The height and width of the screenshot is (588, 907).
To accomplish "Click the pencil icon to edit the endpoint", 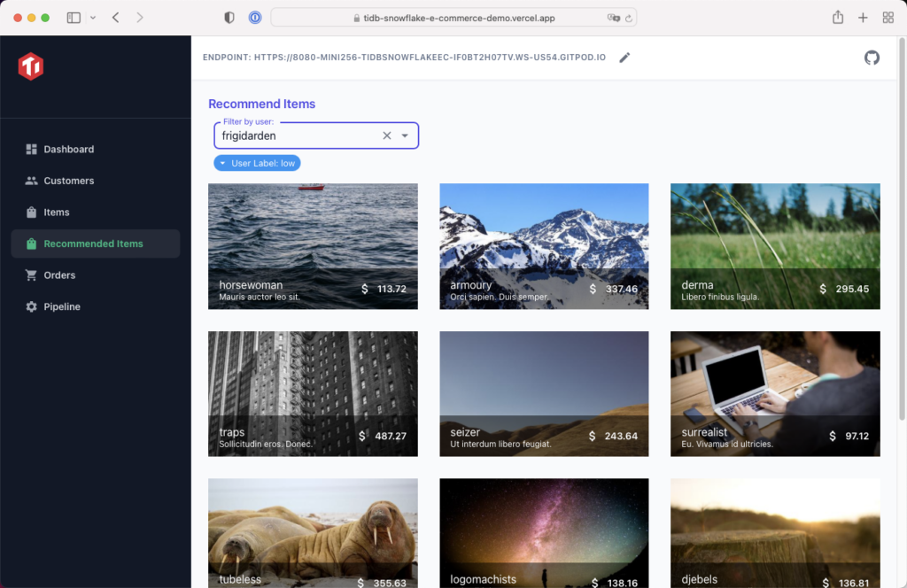I will 624,58.
